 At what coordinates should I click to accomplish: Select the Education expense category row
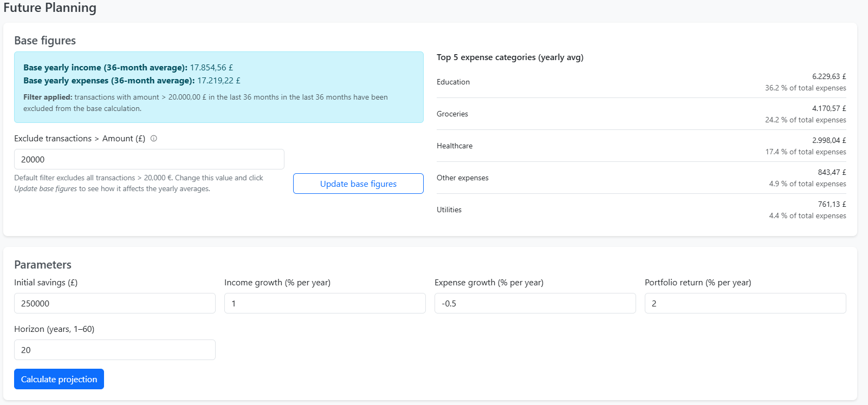pyautogui.click(x=642, y=82)
